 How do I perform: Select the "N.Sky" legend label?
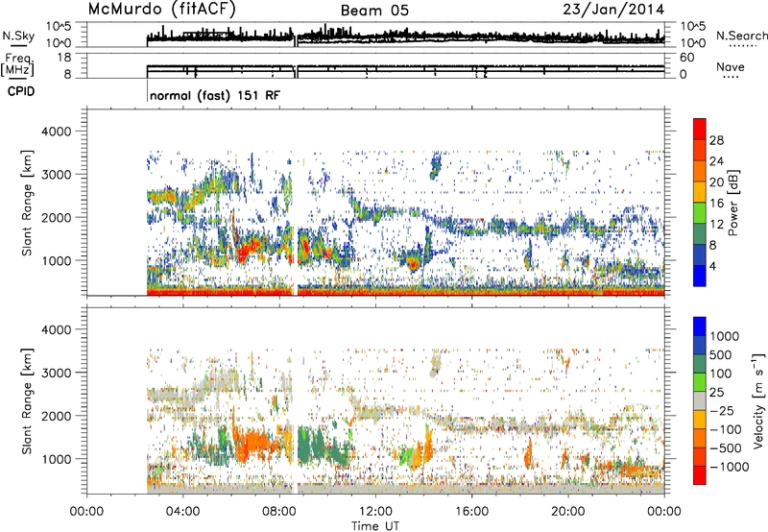[18, 36]
